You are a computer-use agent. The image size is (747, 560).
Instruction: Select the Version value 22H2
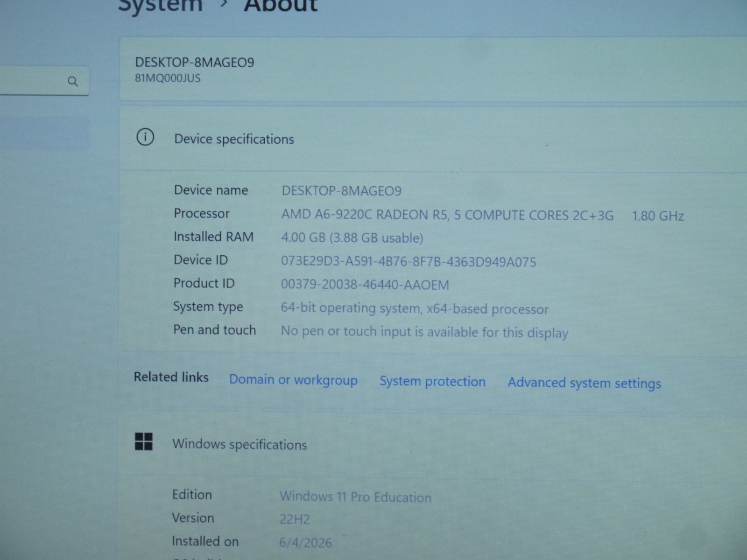[295, 519]
